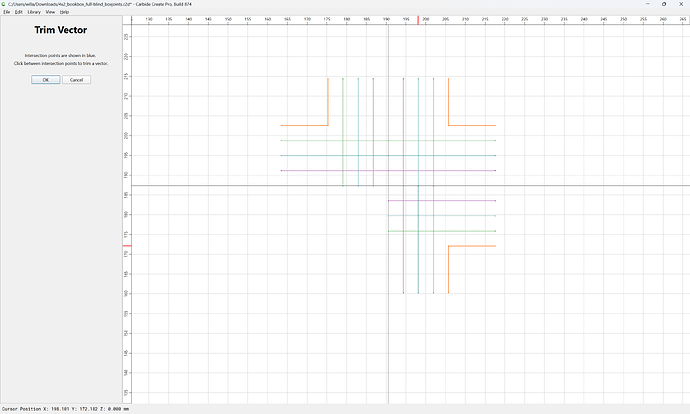The width and height of the screenshot is (690, 414).
Task: Click the 225 label on the horizontal ruler
Action: 525,19
